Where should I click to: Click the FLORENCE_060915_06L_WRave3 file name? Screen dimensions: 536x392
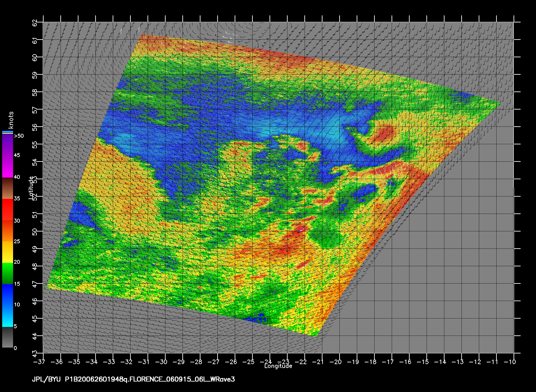point(182,379)
